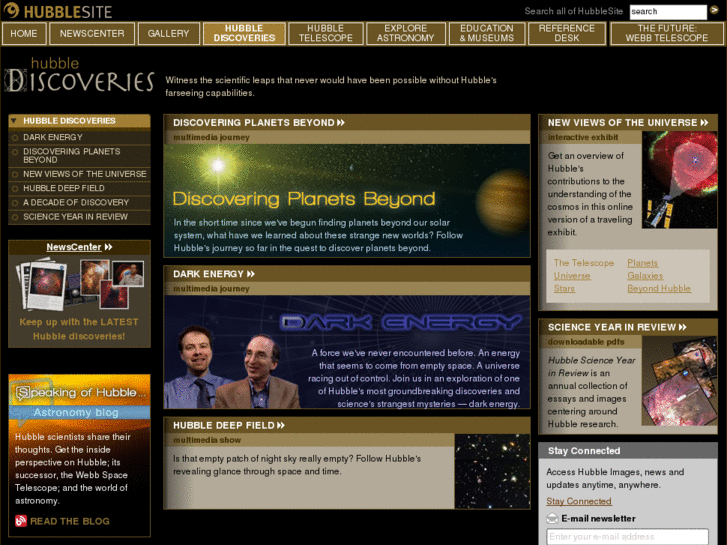727x545 pixels.
Task: Click double-arrow icon next to NewsCenter link
Action: pyautogui.click(x=108, y=247)
